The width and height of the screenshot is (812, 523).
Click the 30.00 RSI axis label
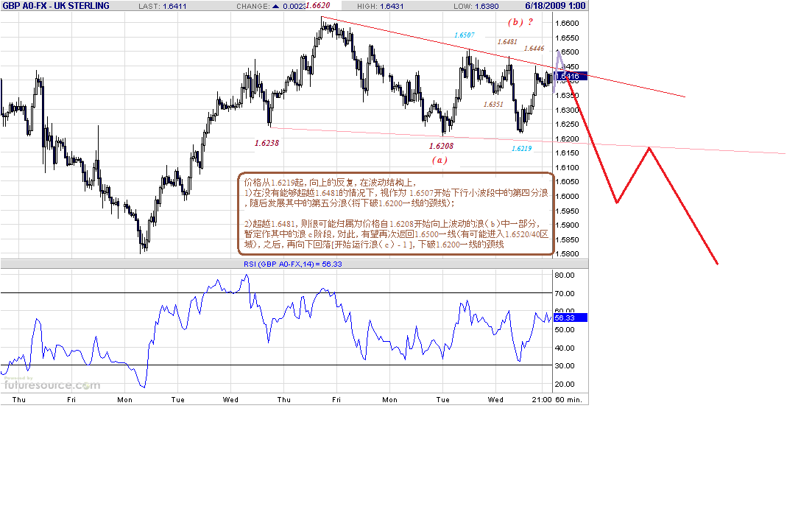point(565,365)
